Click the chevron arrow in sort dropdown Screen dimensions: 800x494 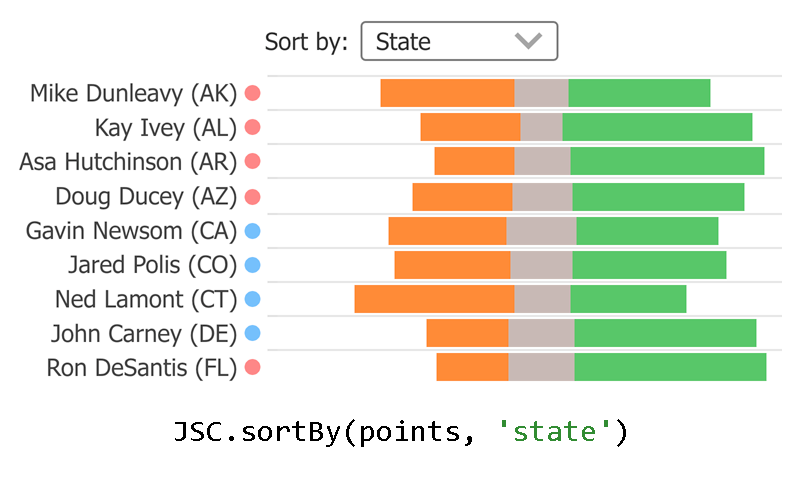(x=527, y=41)
